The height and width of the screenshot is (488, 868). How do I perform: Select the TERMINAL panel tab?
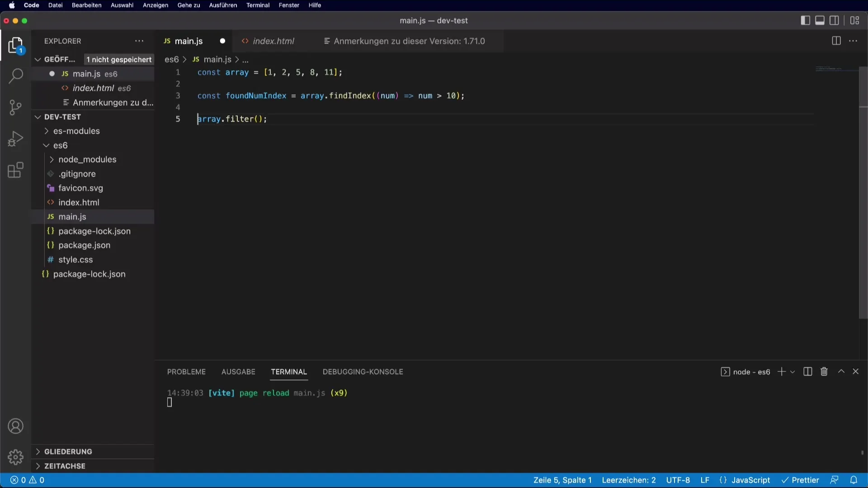pyautogui.click(x=289, y=372)
